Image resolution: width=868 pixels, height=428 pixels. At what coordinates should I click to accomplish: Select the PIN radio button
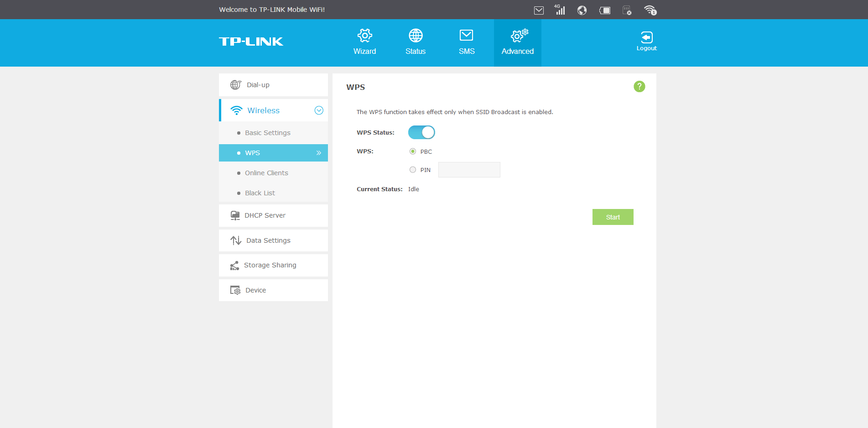tap(413, 170)
